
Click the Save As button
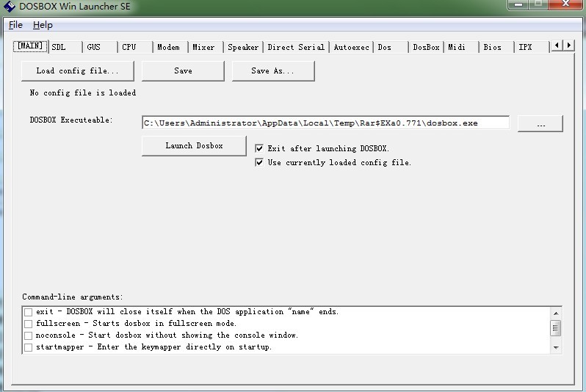click(x=272, y=71)
